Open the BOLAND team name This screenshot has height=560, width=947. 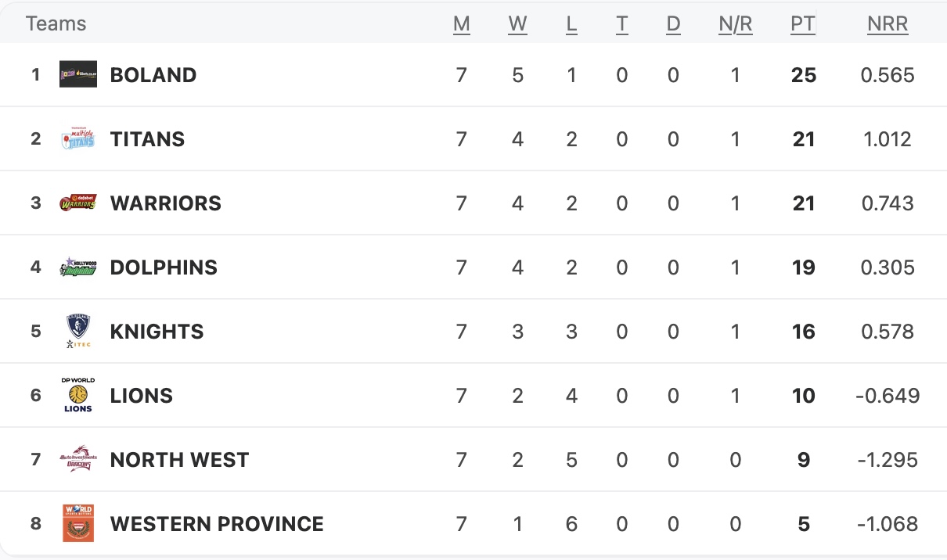point(153,75)
